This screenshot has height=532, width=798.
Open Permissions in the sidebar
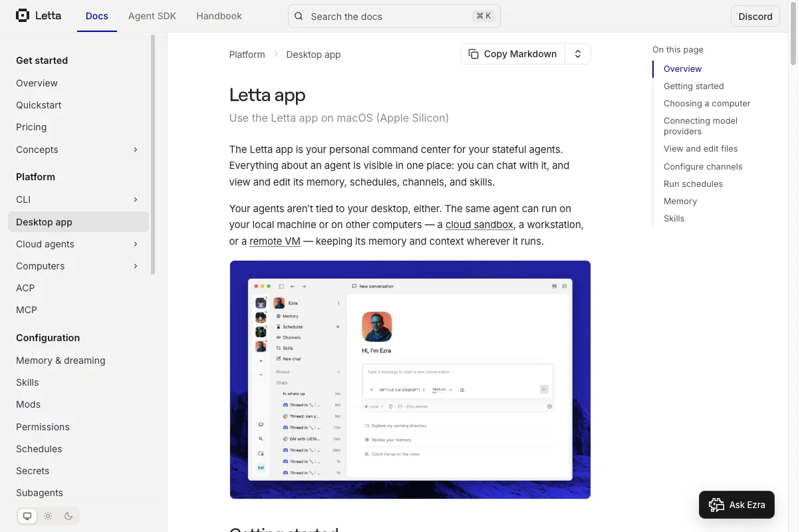tap(43, 427)
